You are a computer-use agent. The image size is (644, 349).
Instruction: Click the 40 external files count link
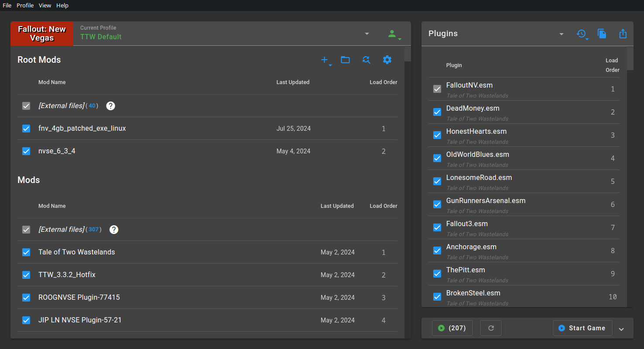[92, 106]
